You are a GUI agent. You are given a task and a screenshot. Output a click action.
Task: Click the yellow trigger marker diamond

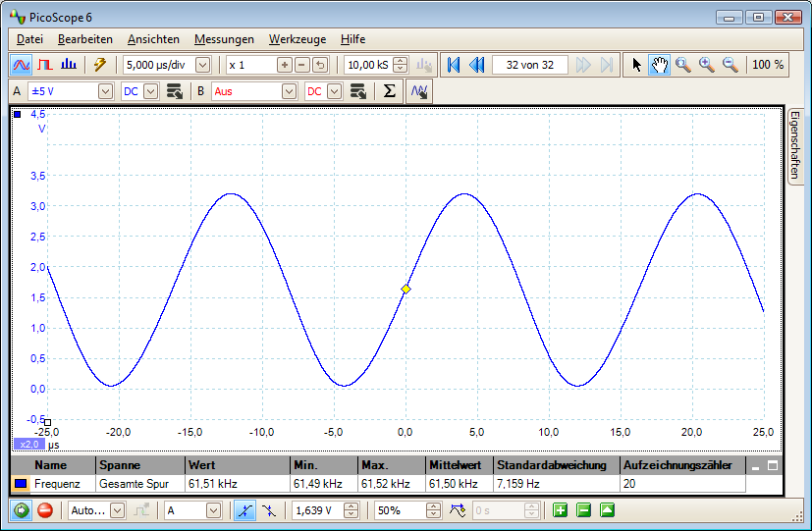[406, 289]
